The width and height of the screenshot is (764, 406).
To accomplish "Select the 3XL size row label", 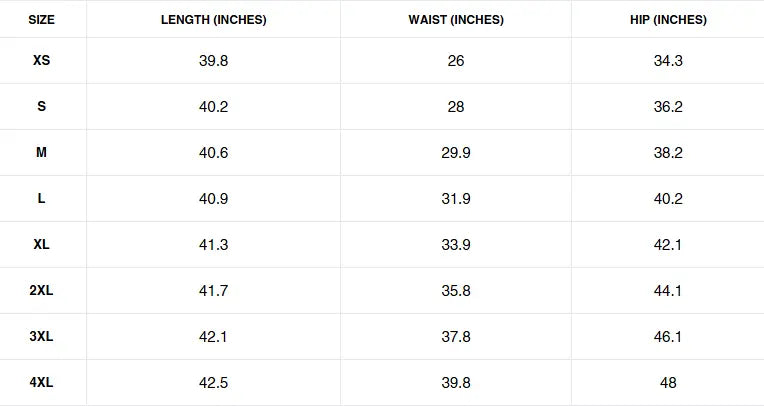I will 41,337.
